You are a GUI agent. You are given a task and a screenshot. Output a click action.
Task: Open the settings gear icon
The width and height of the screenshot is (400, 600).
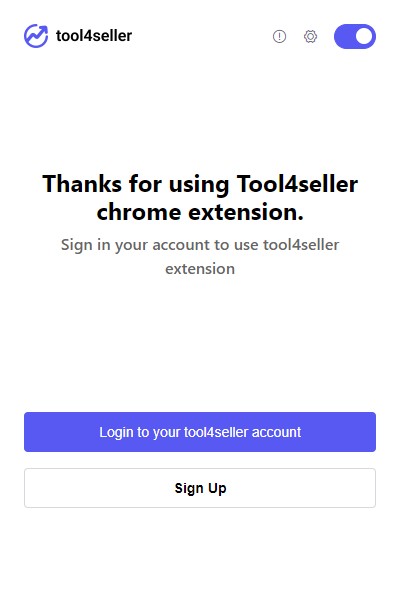tap(310, 36)
